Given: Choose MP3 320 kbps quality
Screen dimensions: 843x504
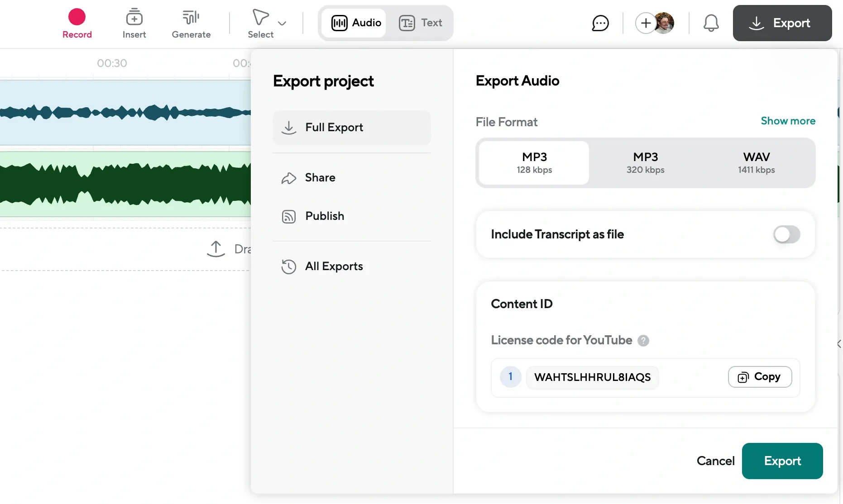Looking at the screenshot, I should [645, 163].
